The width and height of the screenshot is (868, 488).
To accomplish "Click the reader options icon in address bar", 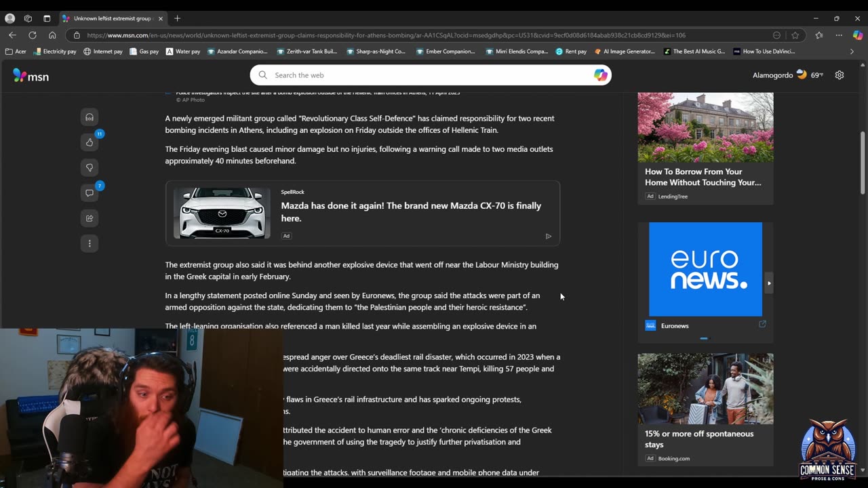I will [x=776, y=35].
